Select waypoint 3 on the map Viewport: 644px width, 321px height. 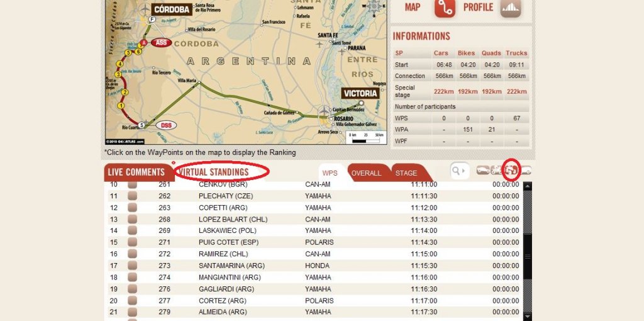click(x=118, y=74)
